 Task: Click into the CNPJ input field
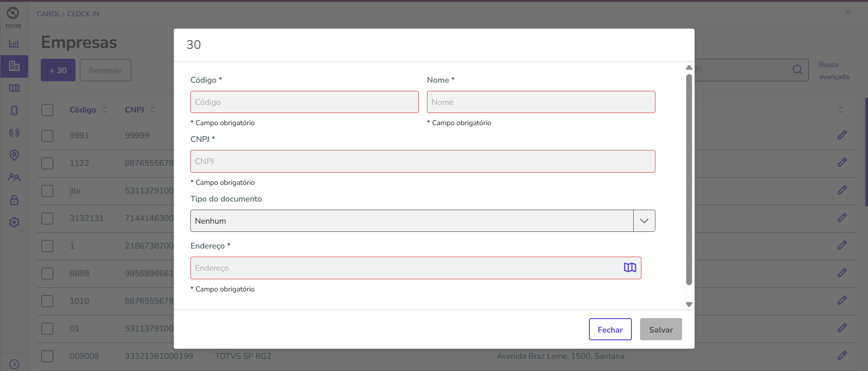click(422, 161)
